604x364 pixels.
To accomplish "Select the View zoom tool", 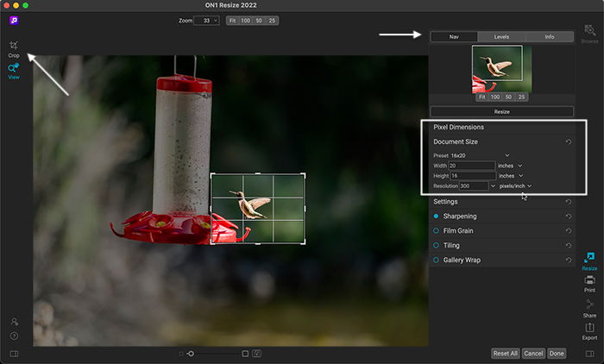I will point(14,72).
